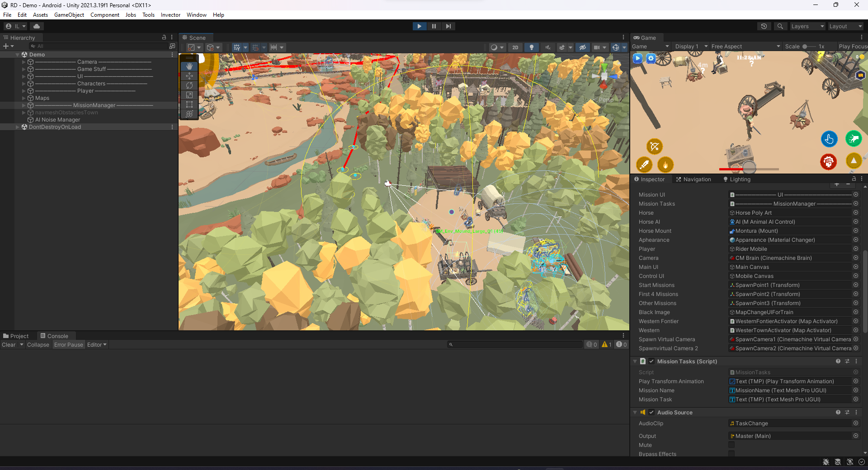Click the Pause button
The height and width of the screenshot is (470, 868).
point(434,26)
